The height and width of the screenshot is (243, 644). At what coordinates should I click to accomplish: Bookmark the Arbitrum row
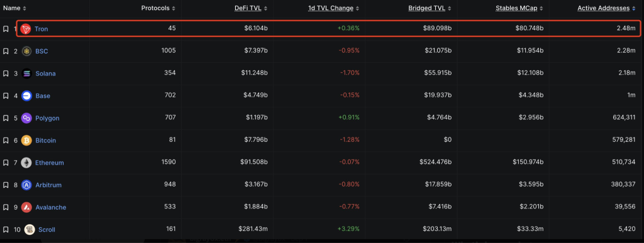click(6, 185)
